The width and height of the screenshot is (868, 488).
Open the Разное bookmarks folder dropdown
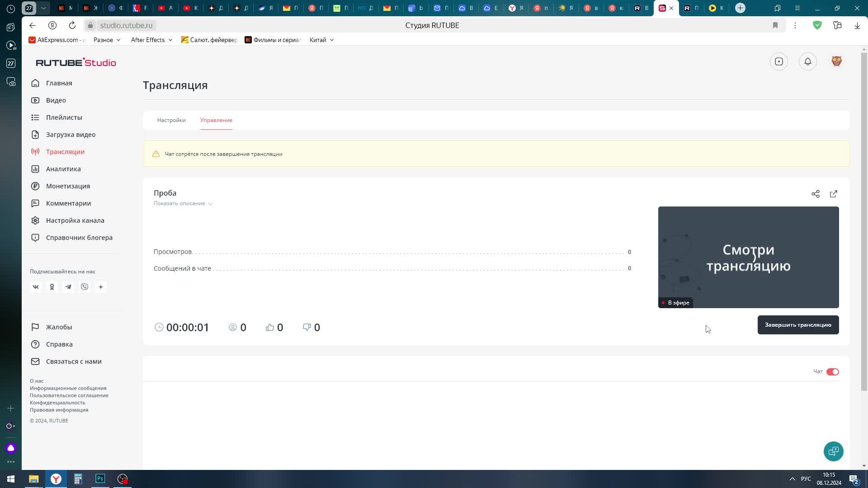107,40
